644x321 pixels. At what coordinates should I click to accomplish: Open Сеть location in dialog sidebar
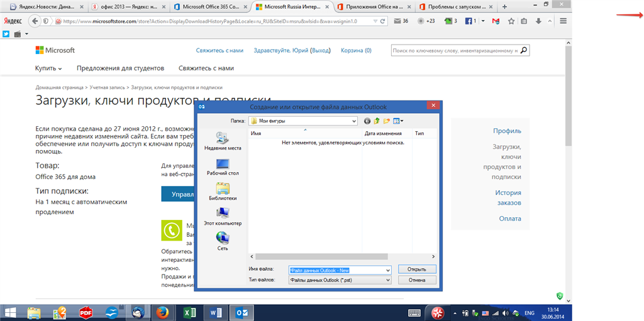pos(223,242)
